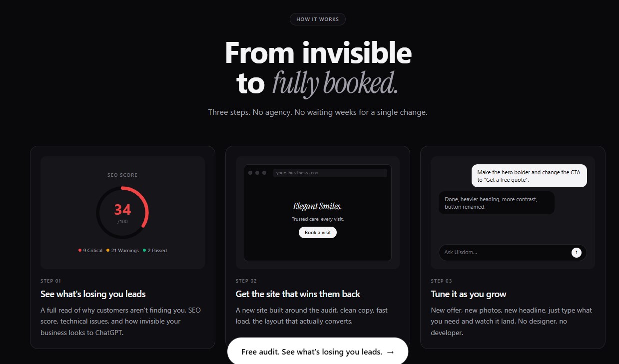Screen dimensions: 619x364
Task: Click the red 34 score number
Action: pos(122,209)
